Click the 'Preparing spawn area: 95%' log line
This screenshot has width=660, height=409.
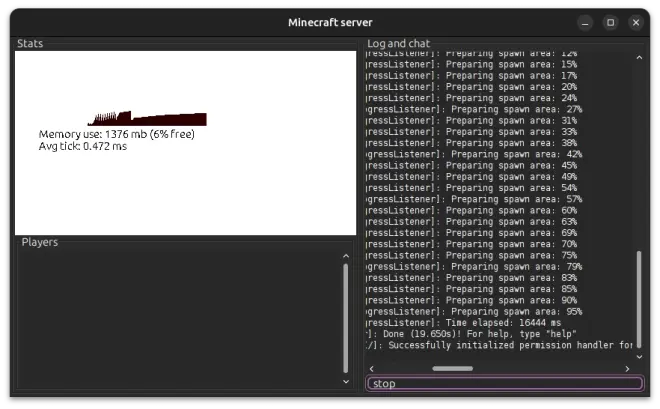tap(474, 312)
